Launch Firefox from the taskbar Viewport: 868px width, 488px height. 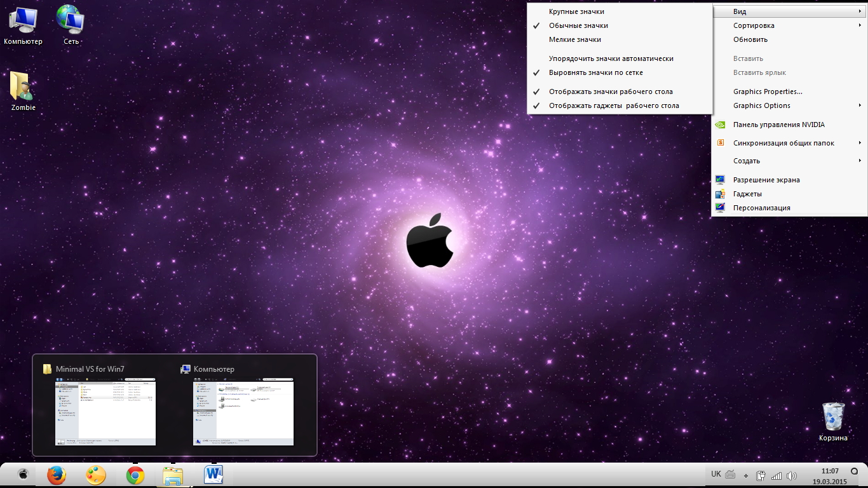tap(57, 475)
